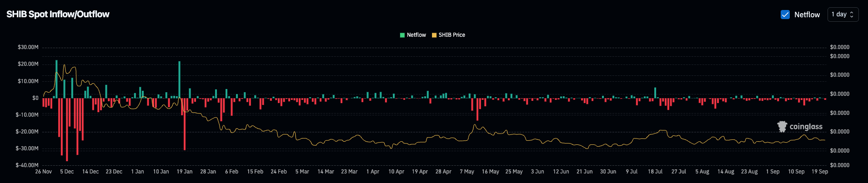This screenshot has width=868, height=183.
Task: Select the 28 Apr date label
Action: pyautogui.click(x=443, y=172)
